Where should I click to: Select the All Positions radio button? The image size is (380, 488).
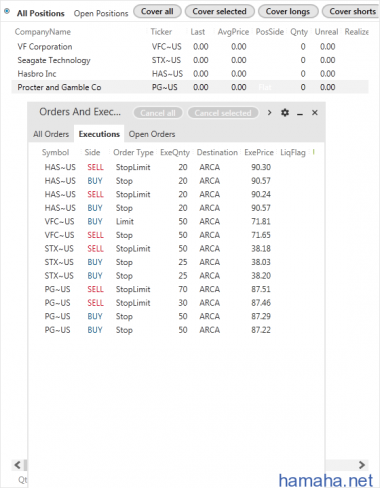click(x=7, y=11)
